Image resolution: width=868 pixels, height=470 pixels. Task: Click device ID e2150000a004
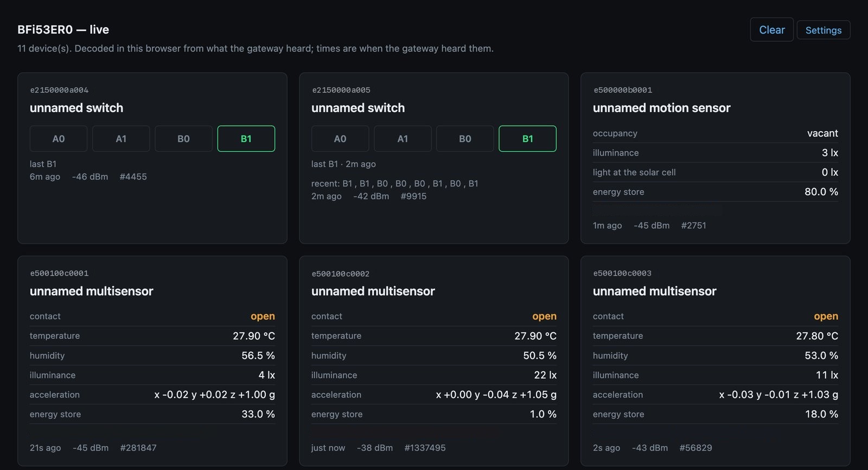[x=59, y=90]
